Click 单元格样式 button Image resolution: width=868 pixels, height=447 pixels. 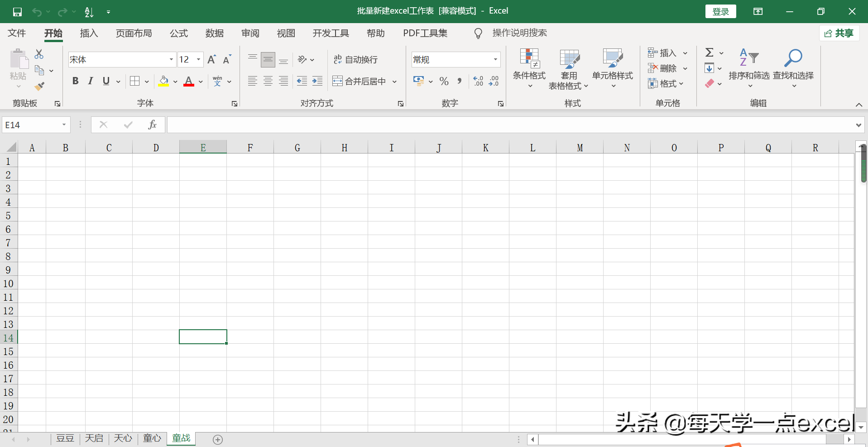[613, 69]
